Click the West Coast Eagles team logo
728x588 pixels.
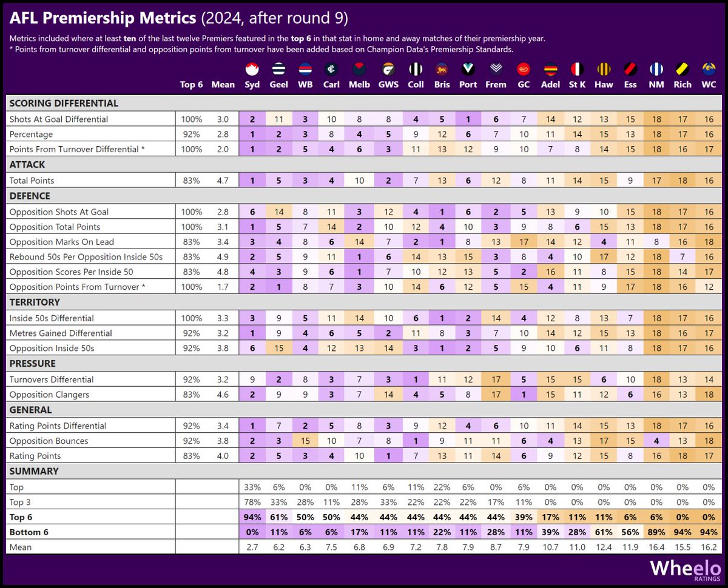[x=709, y=68]
